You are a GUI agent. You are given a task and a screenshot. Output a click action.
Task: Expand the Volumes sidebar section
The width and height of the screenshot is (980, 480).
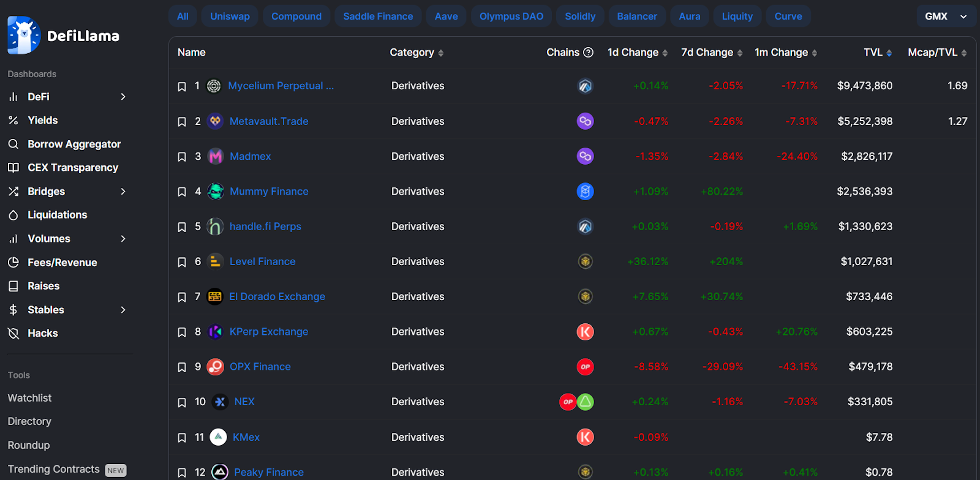123,239
